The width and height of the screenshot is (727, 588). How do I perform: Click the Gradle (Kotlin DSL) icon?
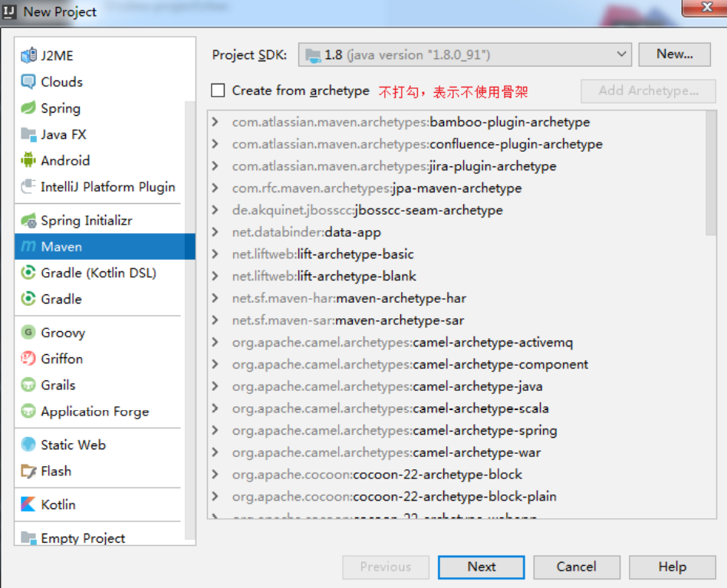pyautogui.click(x=28, y=272)
